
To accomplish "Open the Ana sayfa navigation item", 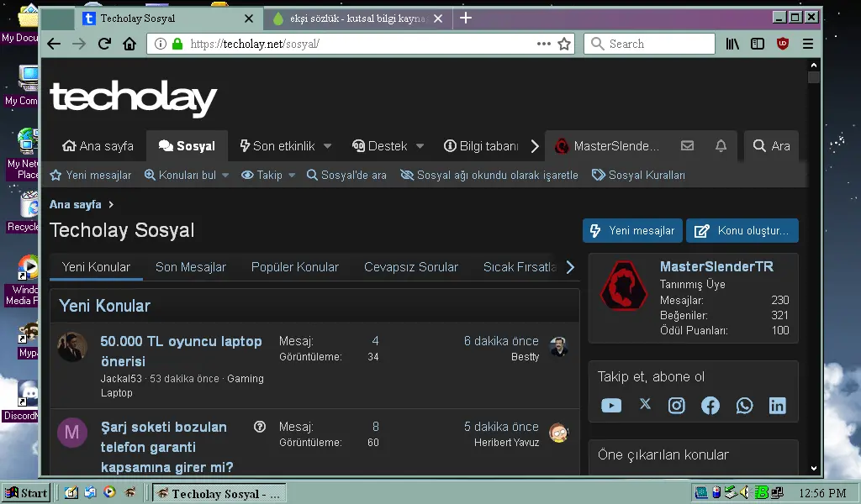I will click(98, 146).
